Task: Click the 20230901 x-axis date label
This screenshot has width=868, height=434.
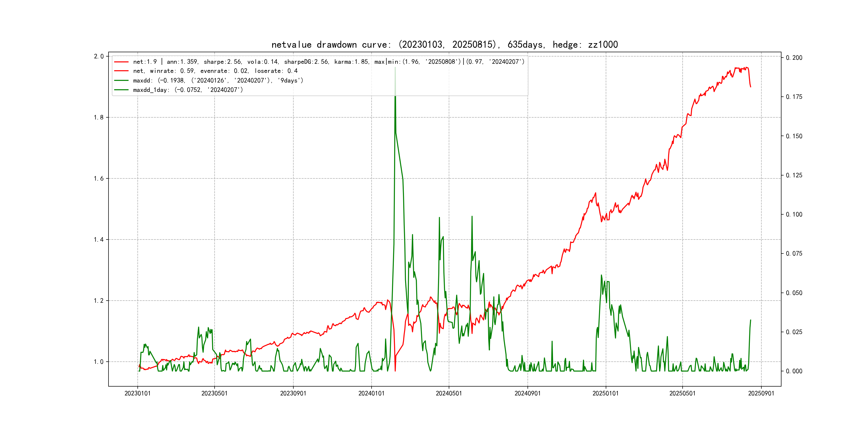Action: [293, 393]
